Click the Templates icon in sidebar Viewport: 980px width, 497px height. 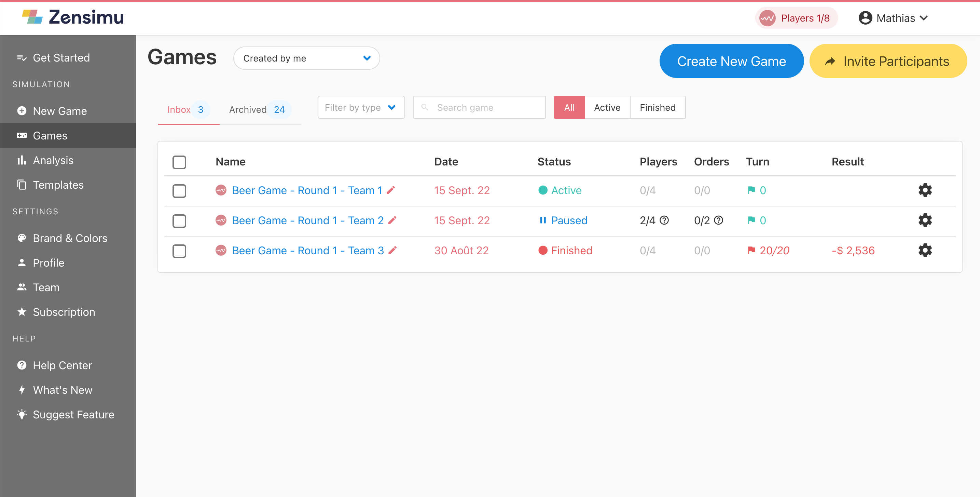tap(22, 185)
